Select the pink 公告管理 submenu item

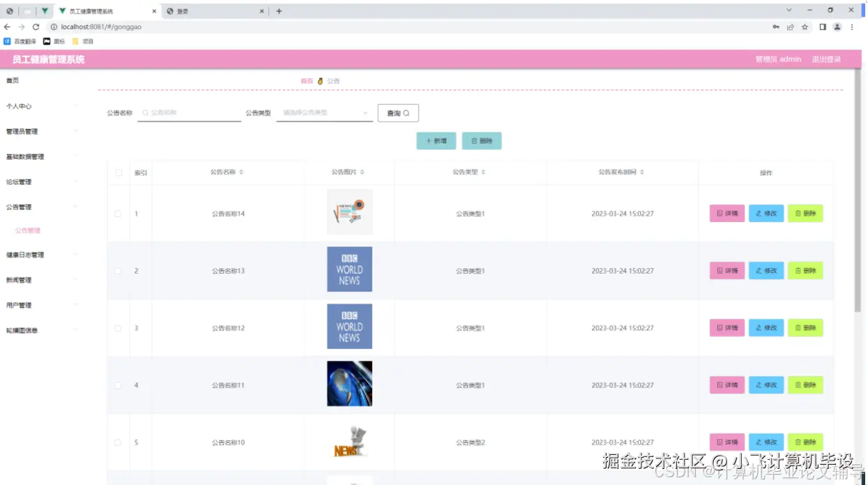[28, 230]
